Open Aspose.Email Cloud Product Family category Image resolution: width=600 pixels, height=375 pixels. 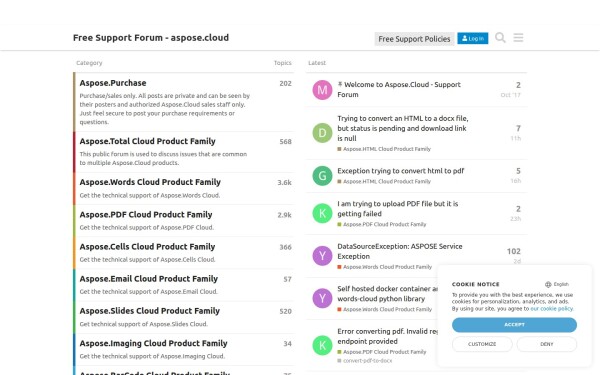pos(148,279)
